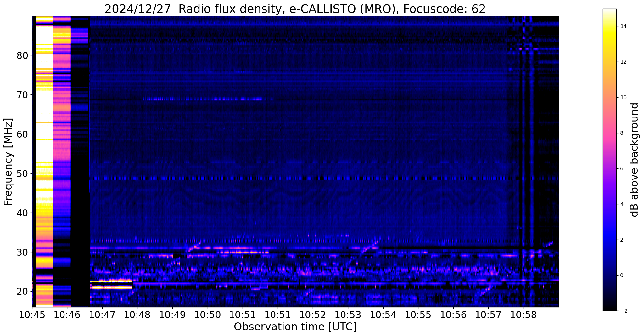Click the 10:46 time tick label
The image size is (644, 336).
[x=67, y=315]
